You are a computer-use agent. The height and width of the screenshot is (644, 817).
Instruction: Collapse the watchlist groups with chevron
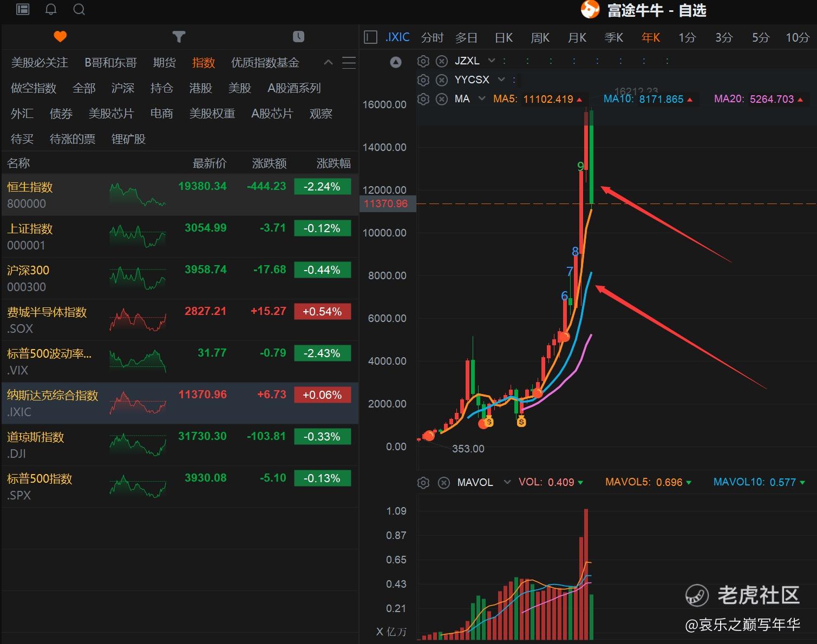(328, 62)
